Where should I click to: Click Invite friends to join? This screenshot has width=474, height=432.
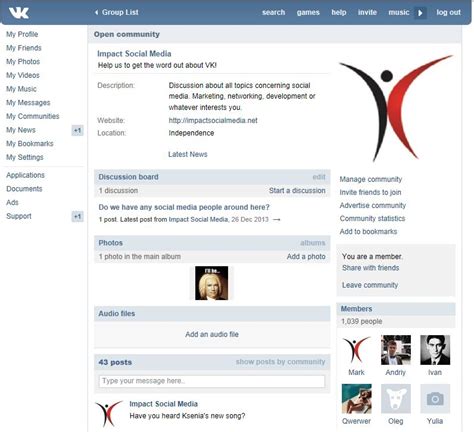(370, 192)
